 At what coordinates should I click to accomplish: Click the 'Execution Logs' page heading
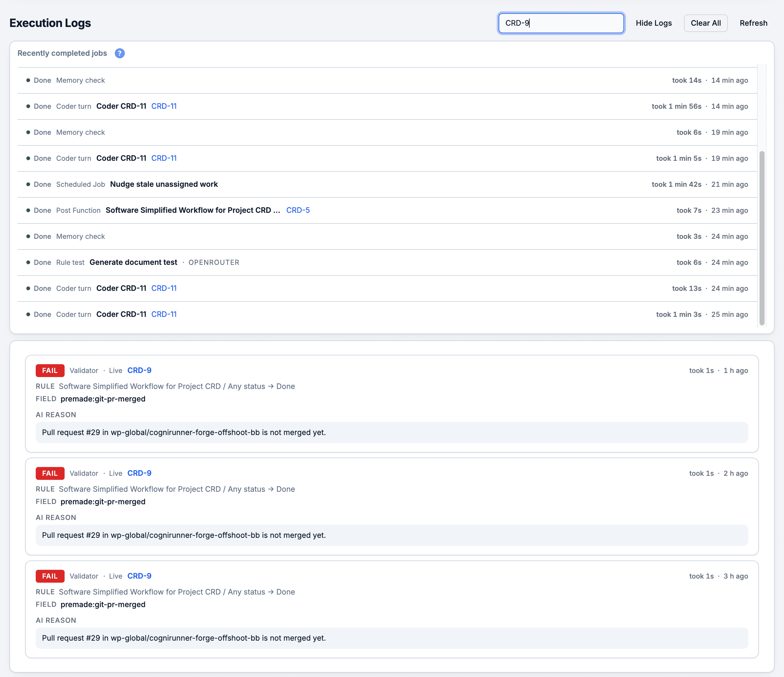click(50, 23)
